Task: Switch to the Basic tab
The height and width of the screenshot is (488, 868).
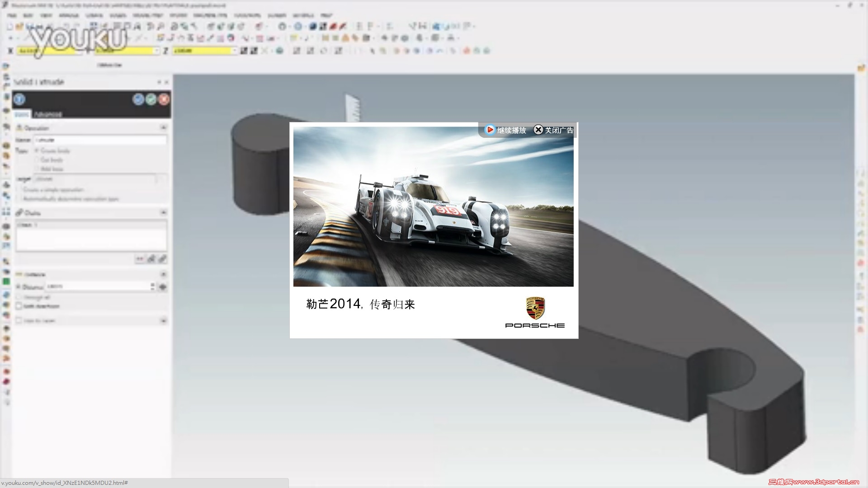Action: click(22, 114)
